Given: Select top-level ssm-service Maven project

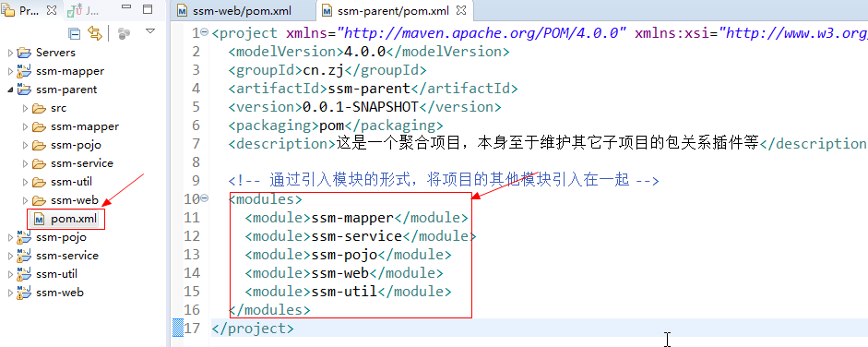Looking at the screenshot, I should pyautogui.click(x=67, y=255).
